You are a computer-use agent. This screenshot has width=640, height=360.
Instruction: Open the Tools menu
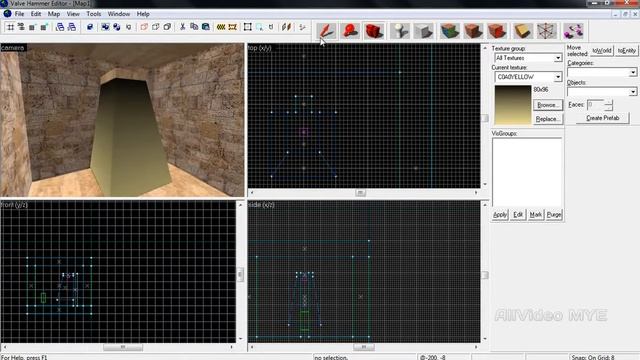coord(93,14)
